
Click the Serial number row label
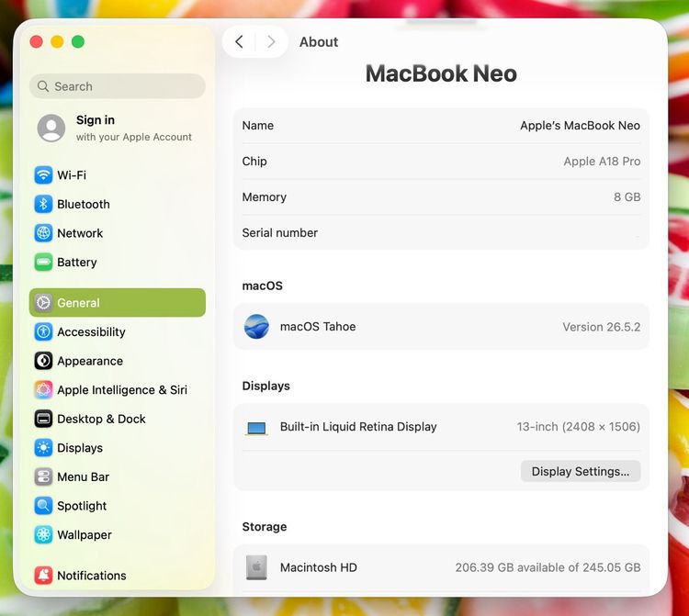tap(280, 232)
